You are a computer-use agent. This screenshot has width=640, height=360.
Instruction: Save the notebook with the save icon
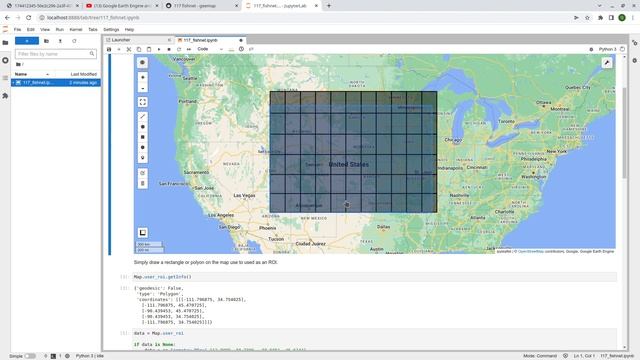click(x=109, y=49)
